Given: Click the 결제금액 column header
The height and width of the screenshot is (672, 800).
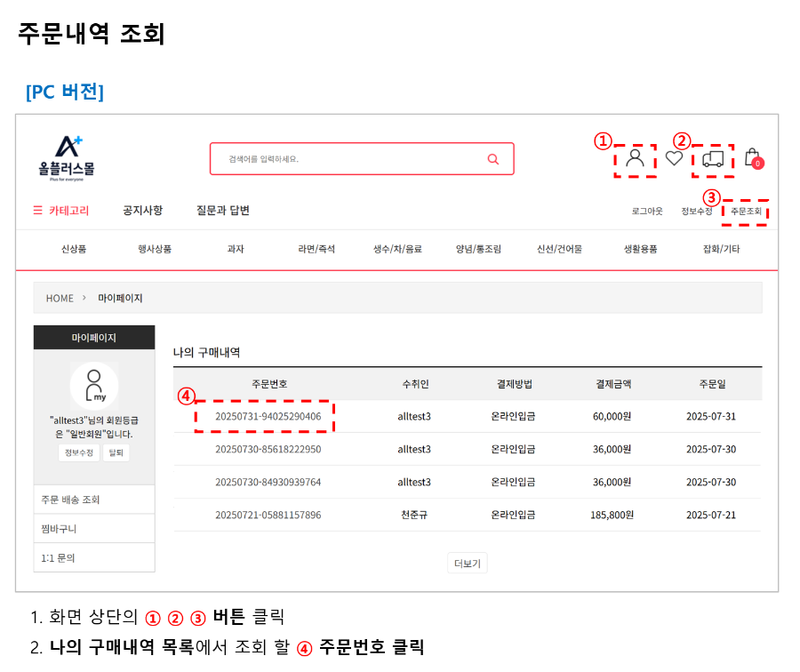Looking at the screenshot, I should pyautogui.click(x=613, y=384).
